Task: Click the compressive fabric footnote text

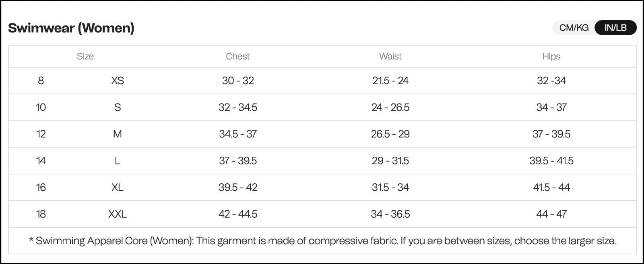Action: pyautogui.click(x=322, y=241)
